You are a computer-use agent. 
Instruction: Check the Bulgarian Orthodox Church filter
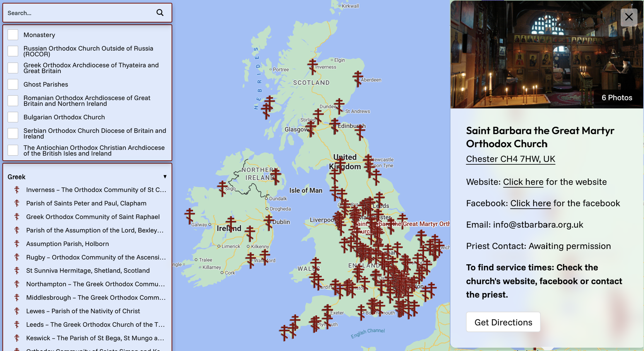[13, 117]
